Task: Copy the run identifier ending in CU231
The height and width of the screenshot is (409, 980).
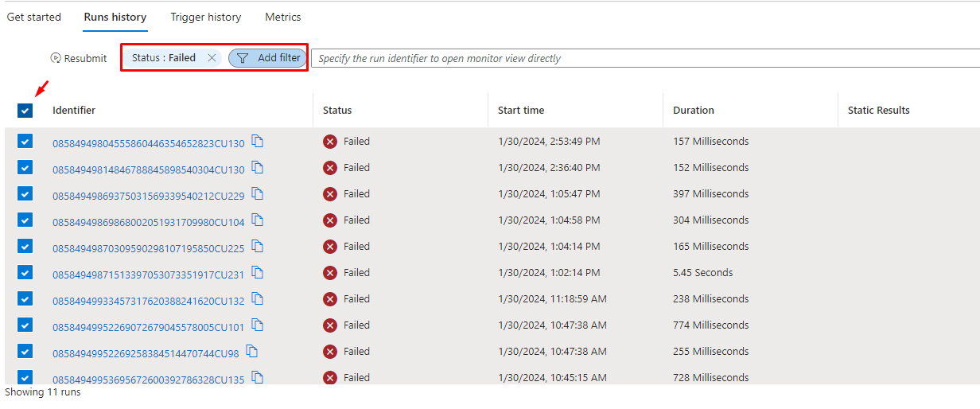Action: (x=258, y=273)
